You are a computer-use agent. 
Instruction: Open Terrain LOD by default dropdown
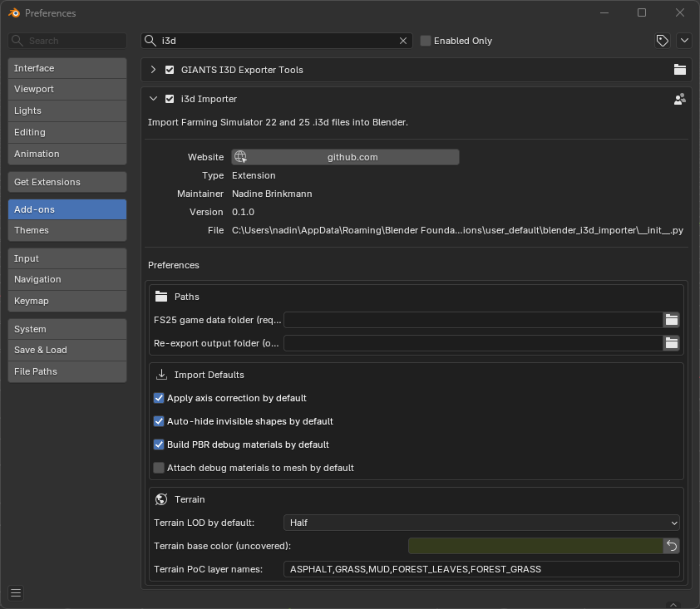(x=481, y=523)
